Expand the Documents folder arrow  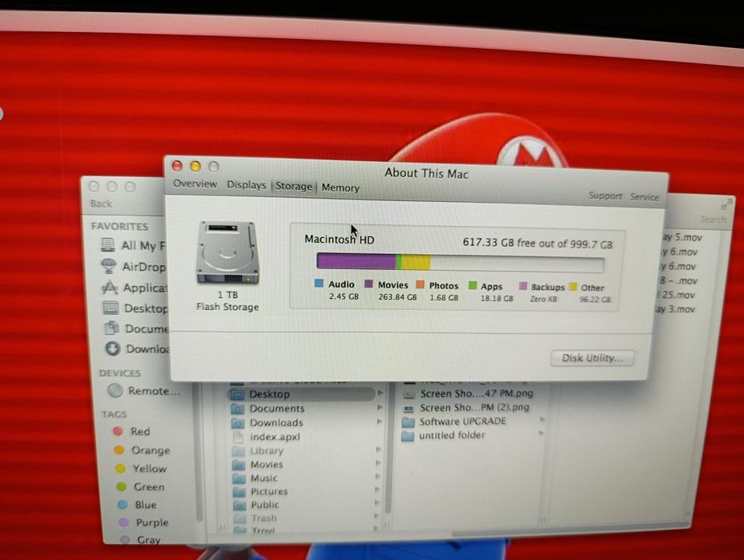[x=380, y=407]
